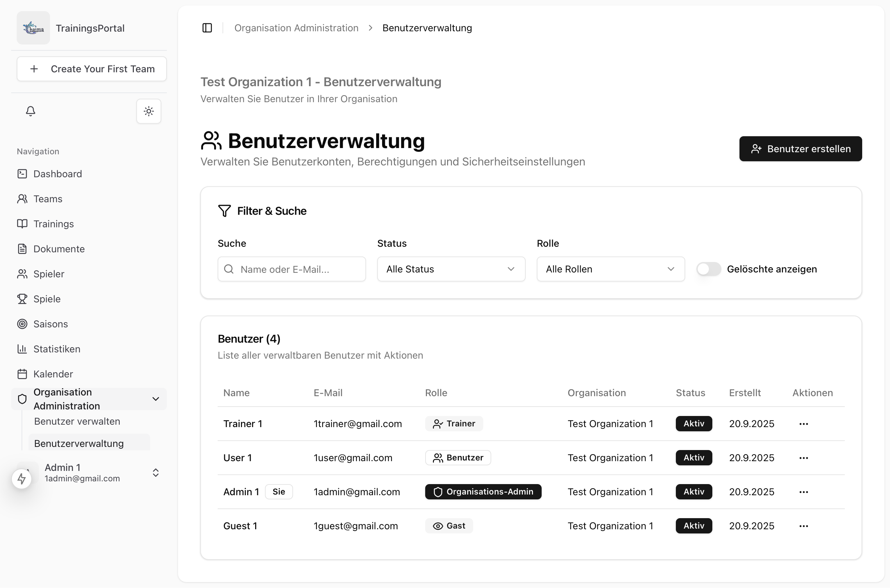Viewport: 890px width, 588px height.
Task: Open Kalender navigation item
Action: point(89,374)
